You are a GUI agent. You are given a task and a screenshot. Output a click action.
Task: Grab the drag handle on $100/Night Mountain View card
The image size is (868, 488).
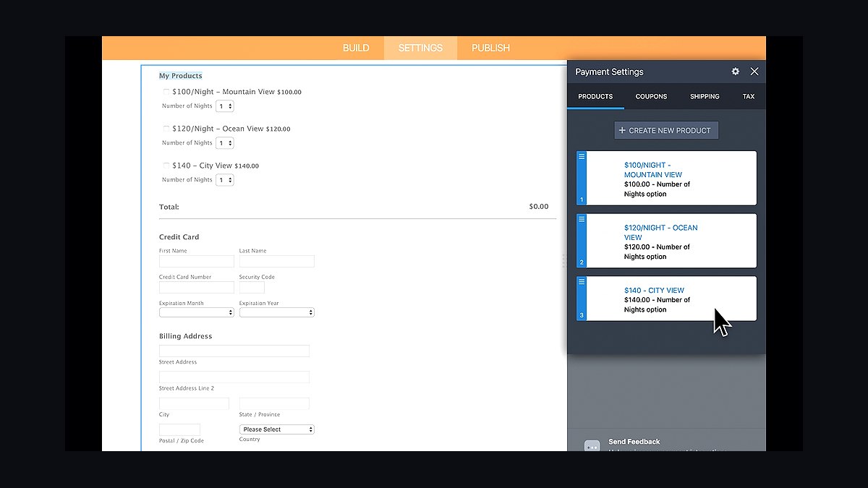click(582, 156)
